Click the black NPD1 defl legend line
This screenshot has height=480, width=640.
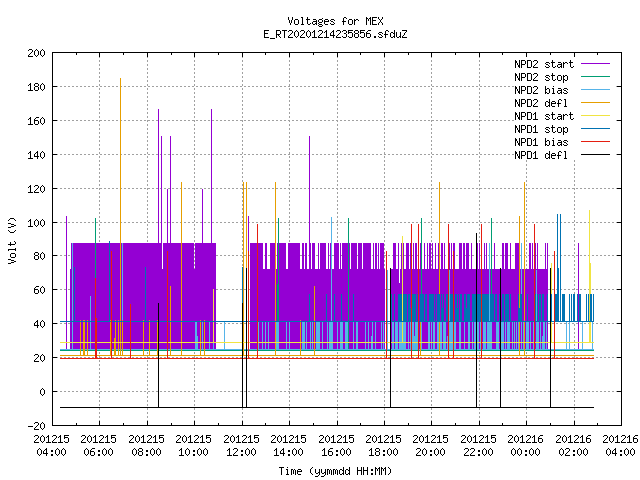(595, 155)
